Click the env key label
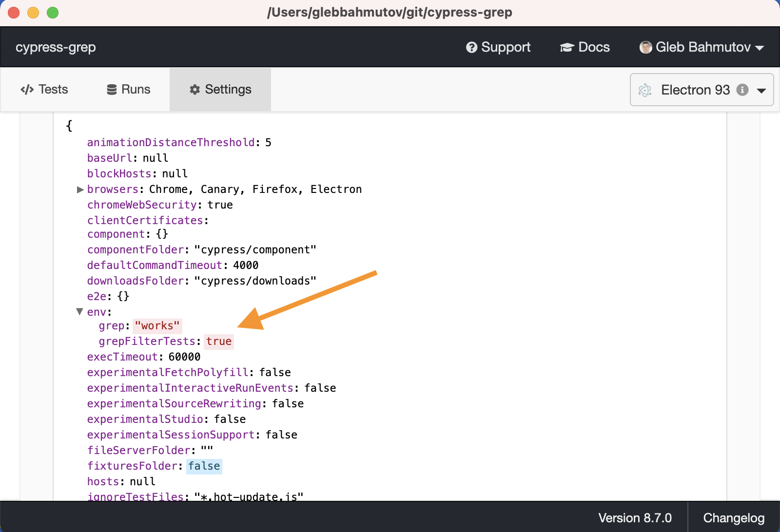This screenshot has height=532, width=780. coord(97,312)
